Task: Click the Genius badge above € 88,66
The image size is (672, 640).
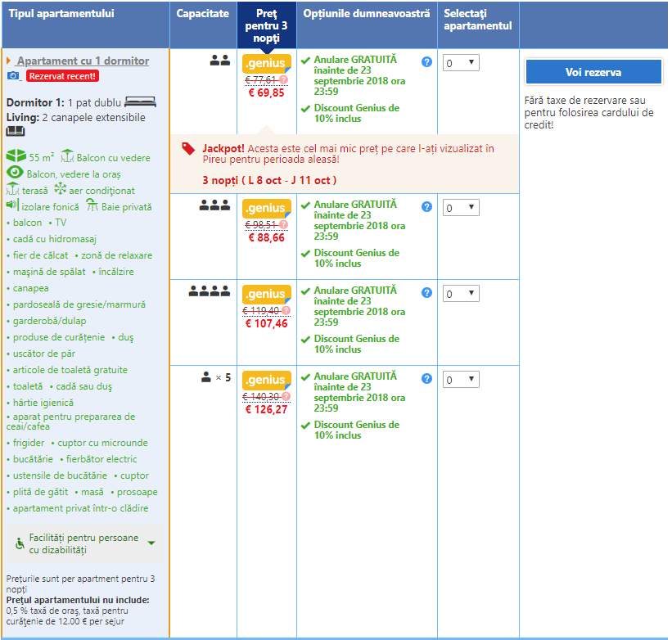Action: tap(266, 208)
